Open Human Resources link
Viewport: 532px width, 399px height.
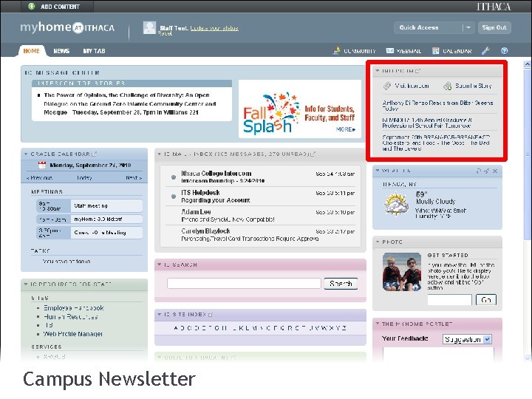click(71, 317)
